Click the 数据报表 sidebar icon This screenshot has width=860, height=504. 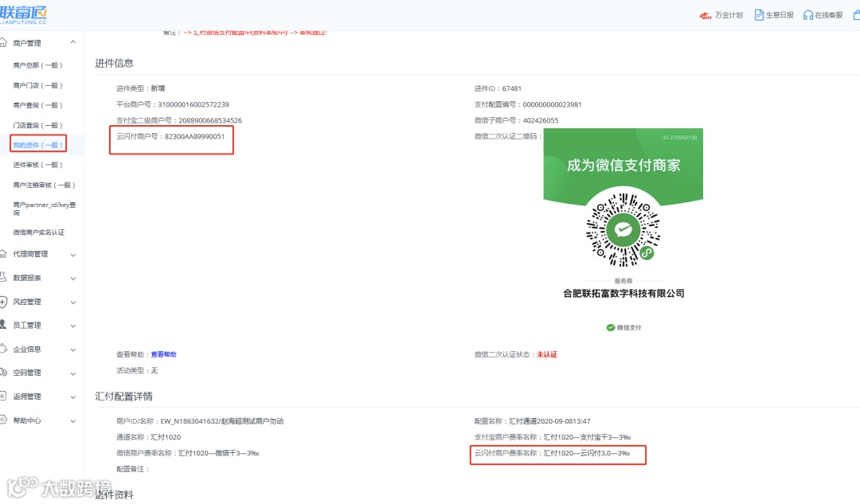click(3, 278)
